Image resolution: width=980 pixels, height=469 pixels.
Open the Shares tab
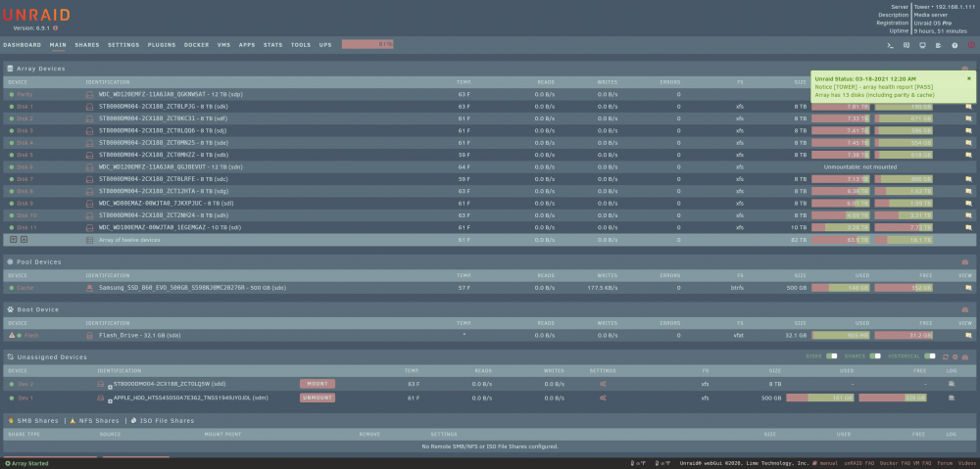click(87, 45)
